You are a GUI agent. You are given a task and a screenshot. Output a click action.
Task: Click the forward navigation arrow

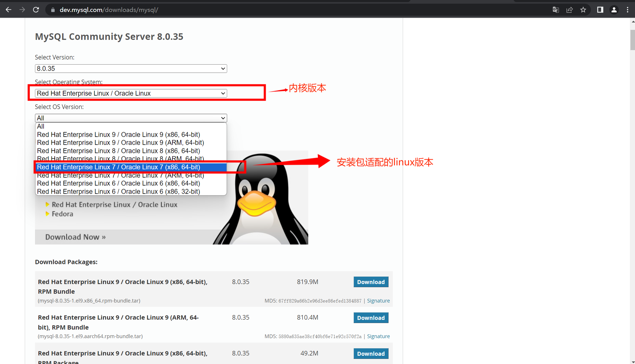pyautogui.click(x=22, y=9)
